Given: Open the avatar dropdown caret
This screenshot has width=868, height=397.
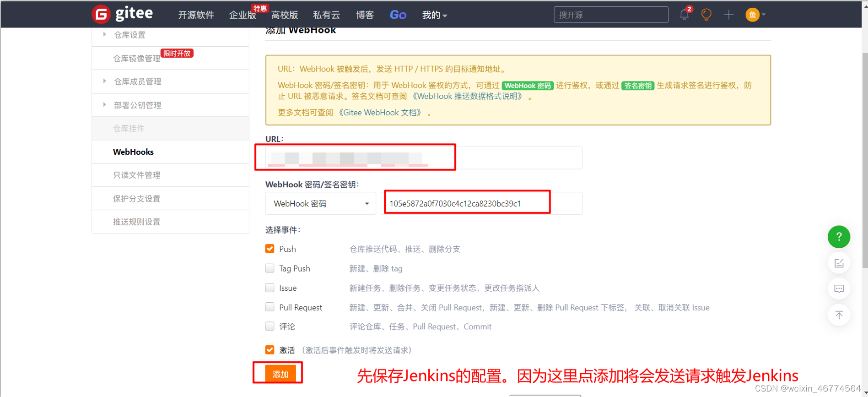Looking at the screenshot, I should point(764,15).
